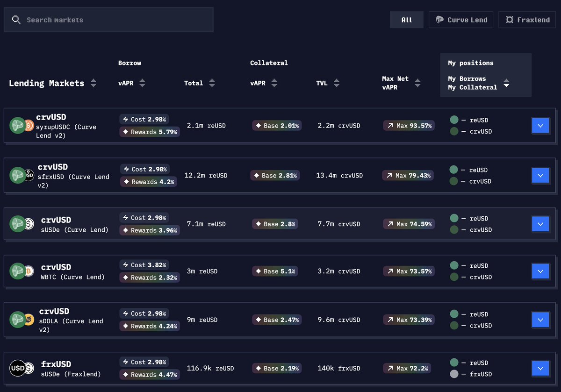Click the Base 2.19% badge
Screen dimensions: 561x392
tap(277, 369)
